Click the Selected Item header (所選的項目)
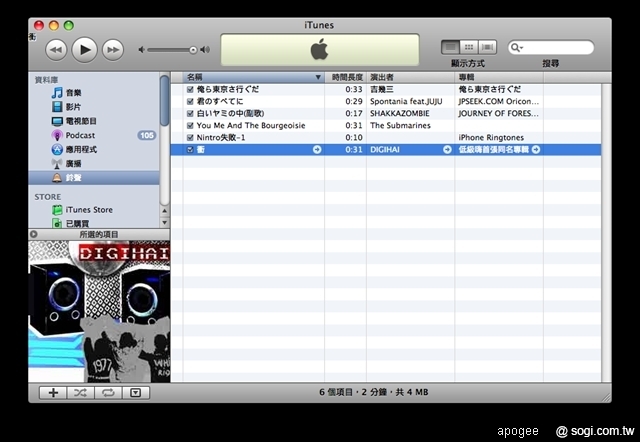This screenshot has height=442, width=640. point(99,234)
